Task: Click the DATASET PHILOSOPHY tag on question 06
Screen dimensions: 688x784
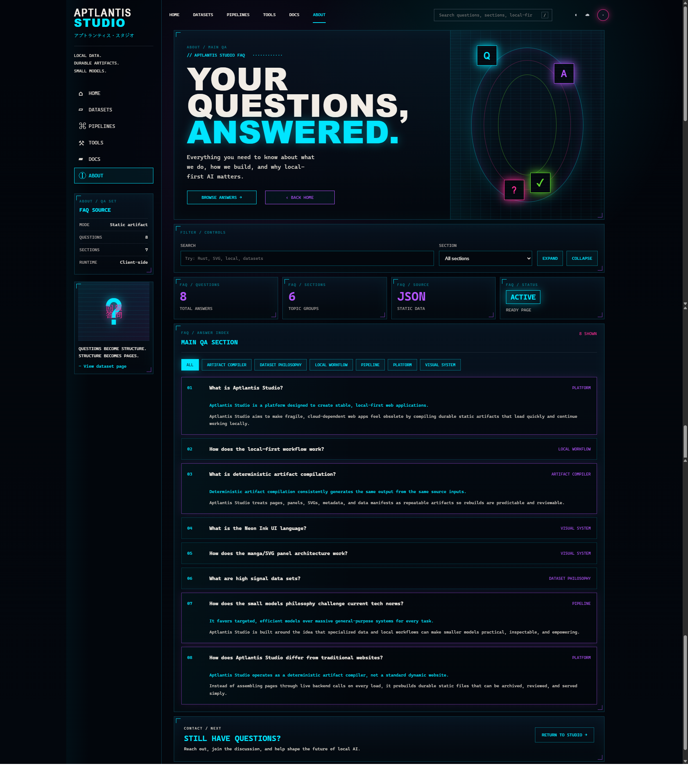Action: [569, 579]
